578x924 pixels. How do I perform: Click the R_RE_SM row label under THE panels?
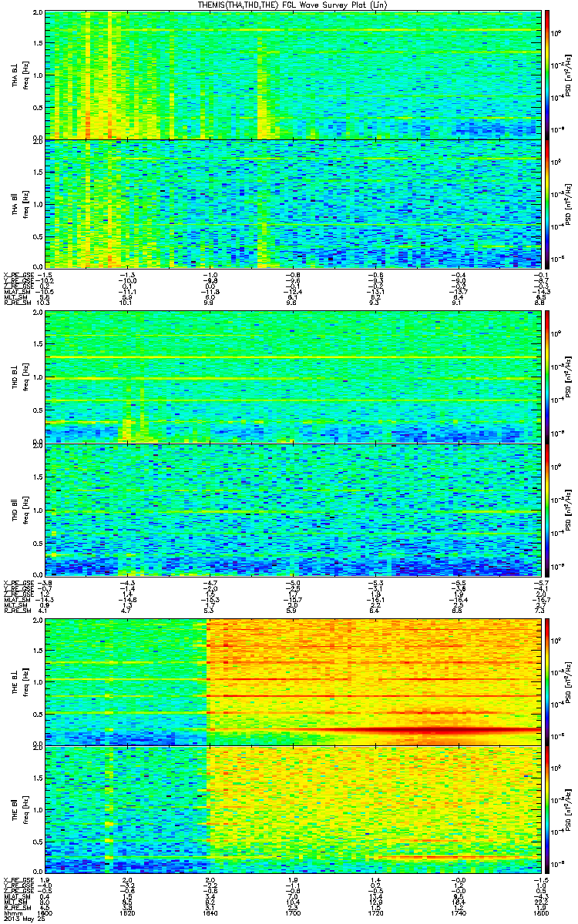point(18,909)
